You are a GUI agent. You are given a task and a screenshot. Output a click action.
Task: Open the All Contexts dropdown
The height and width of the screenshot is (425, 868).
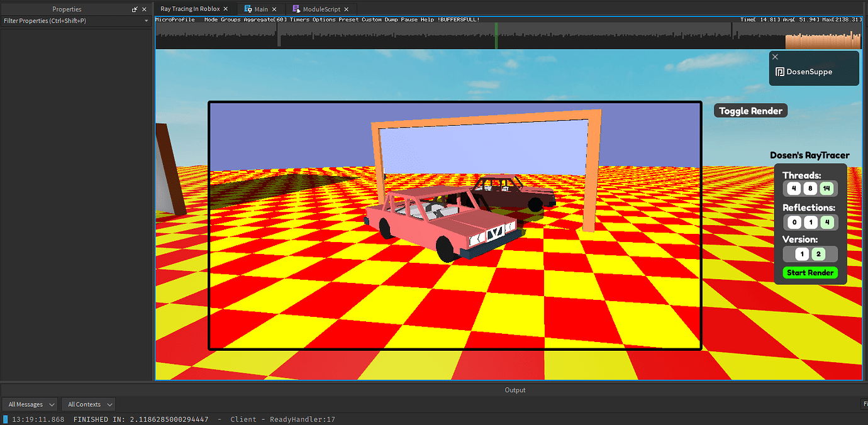(88, 404)
